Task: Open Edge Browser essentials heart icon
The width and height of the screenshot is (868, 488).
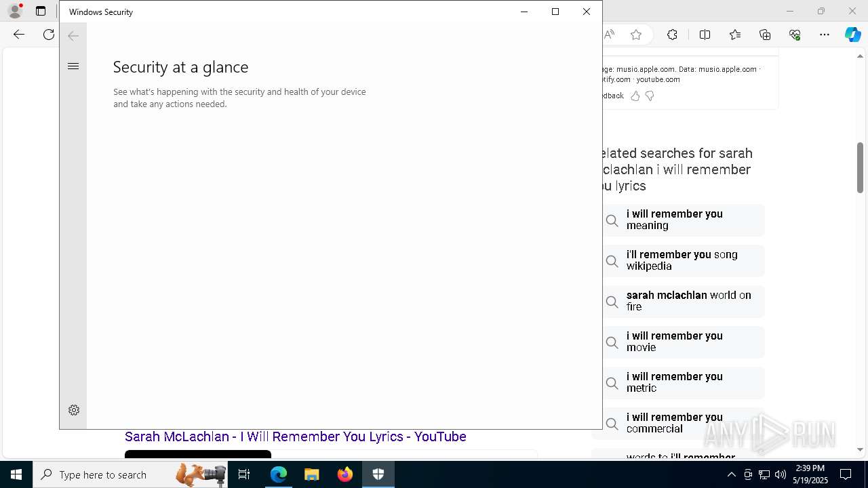Action: coord(795,35)
